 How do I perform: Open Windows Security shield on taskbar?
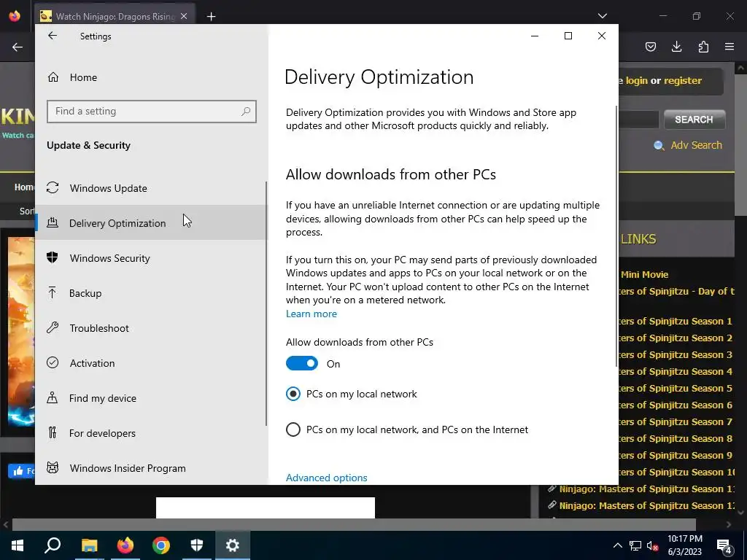197,545
